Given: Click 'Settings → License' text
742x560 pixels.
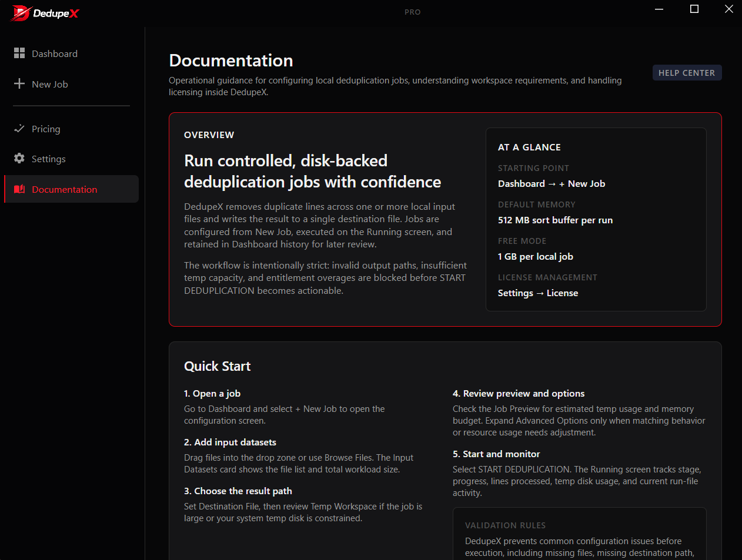Looking at the screenshot, I should (x=538, y=293).
